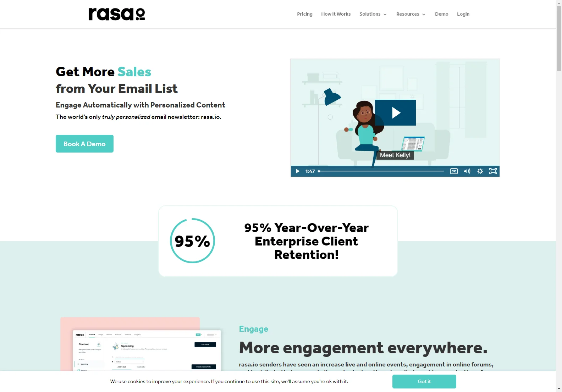Open the Login page
This screenshot has width=562, height=392.
(x=463, y=14)
